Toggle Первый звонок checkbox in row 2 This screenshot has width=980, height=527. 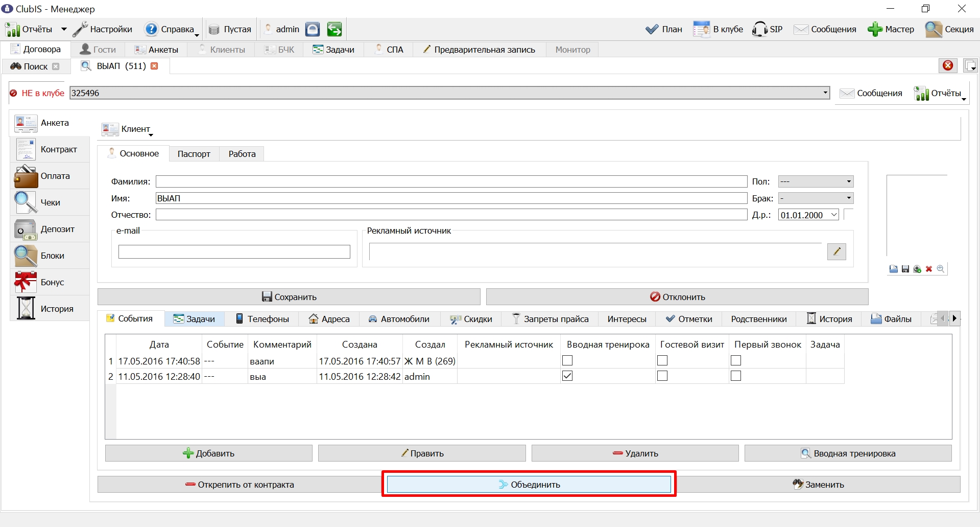click(x=736, y=376)
